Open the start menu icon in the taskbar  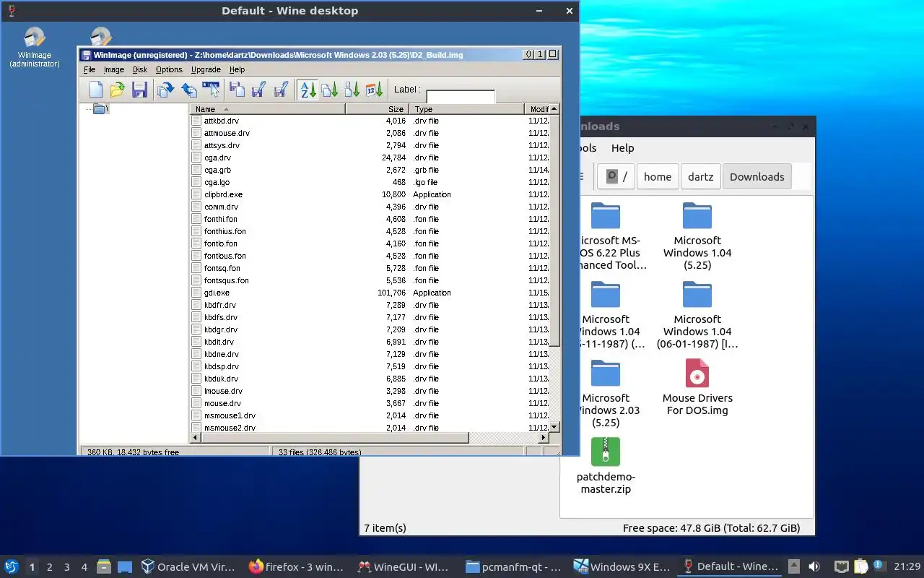12,566
